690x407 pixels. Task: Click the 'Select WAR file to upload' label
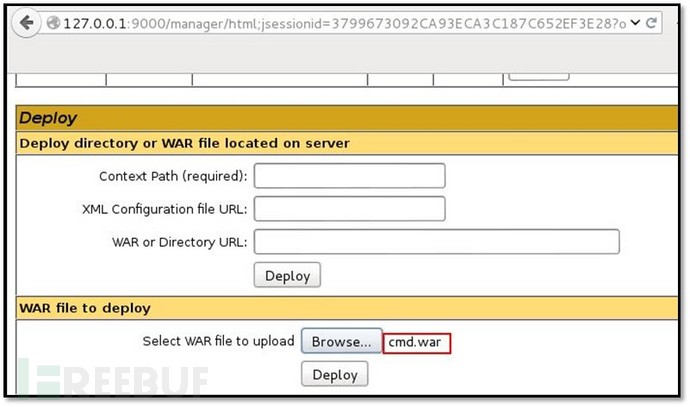point(218,341)
